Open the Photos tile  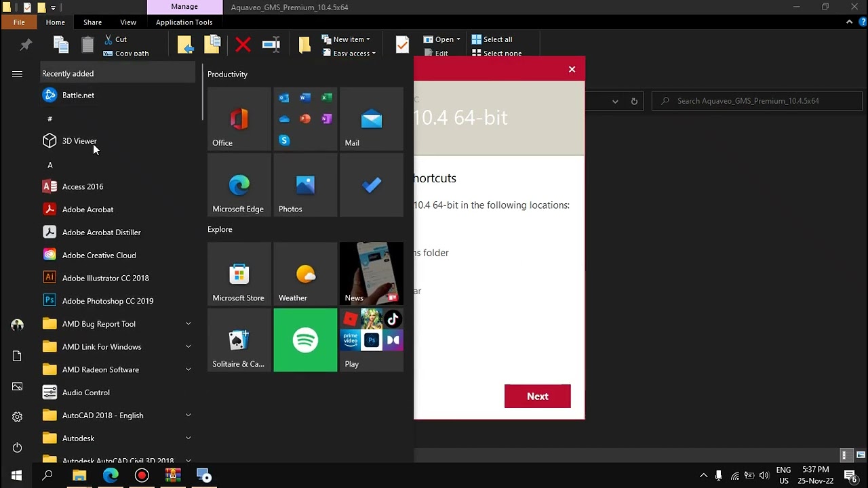(305, 185)
